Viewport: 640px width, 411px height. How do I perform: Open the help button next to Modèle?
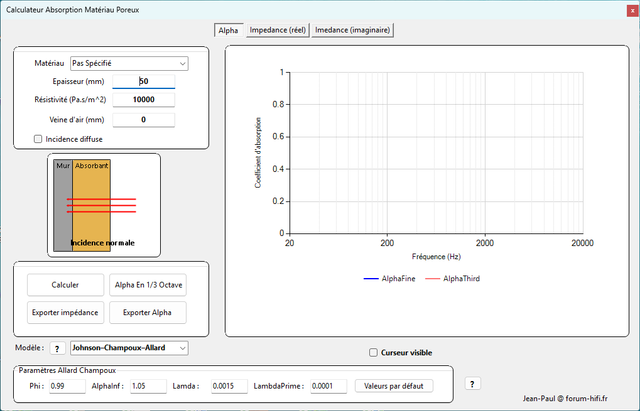pyautogui.click(x=57, y=349)
